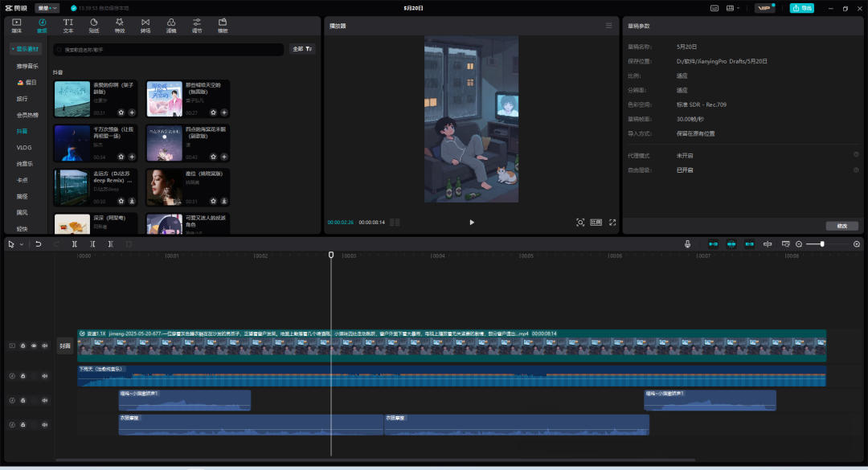Click the VIP membership button
The width and height of the screenshot is (868, 470).
[764, 8]
